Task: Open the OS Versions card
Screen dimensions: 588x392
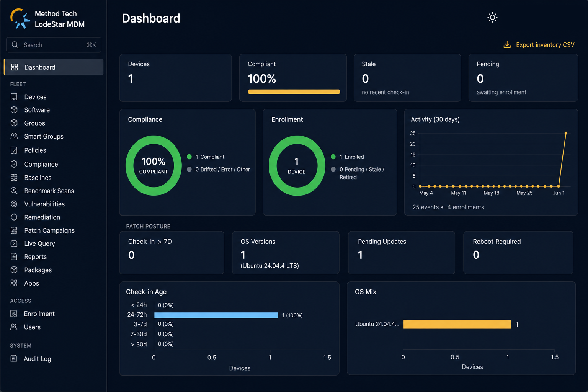Action: (286, 253)
